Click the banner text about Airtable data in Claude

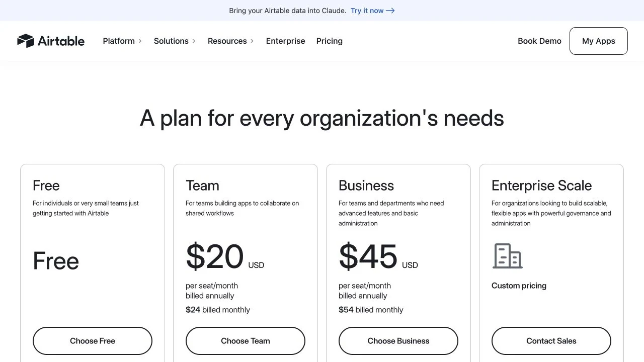pyautogui.click(x=288, y=11)
